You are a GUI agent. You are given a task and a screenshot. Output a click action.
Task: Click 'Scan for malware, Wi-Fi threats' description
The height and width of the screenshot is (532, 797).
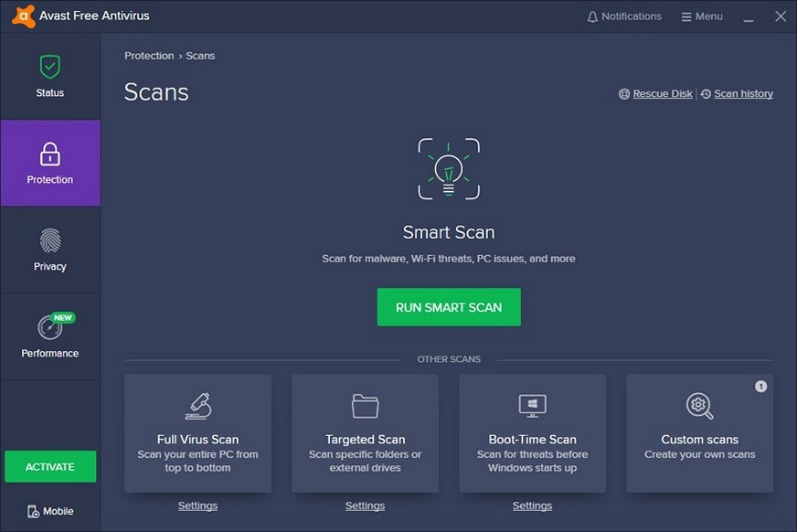tap(449, 259)
